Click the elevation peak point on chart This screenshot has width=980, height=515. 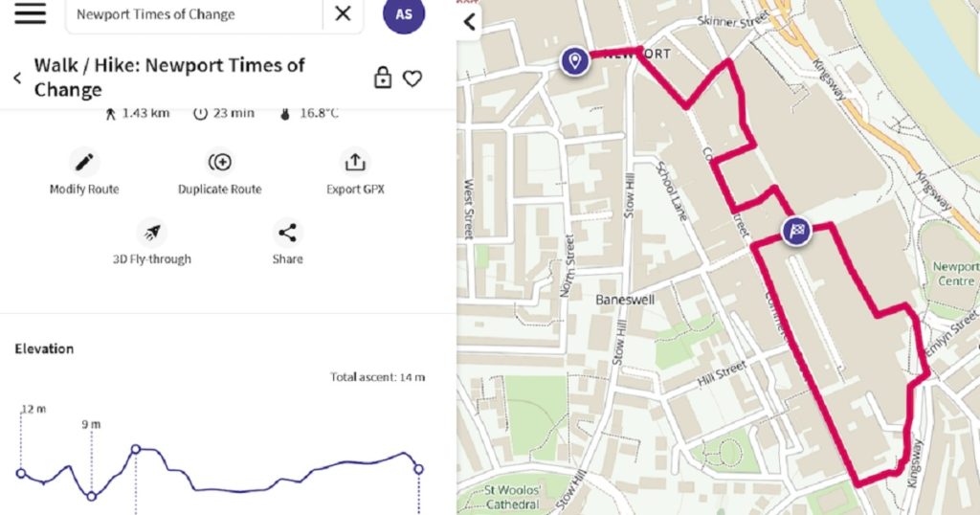(x=136, y=449)
